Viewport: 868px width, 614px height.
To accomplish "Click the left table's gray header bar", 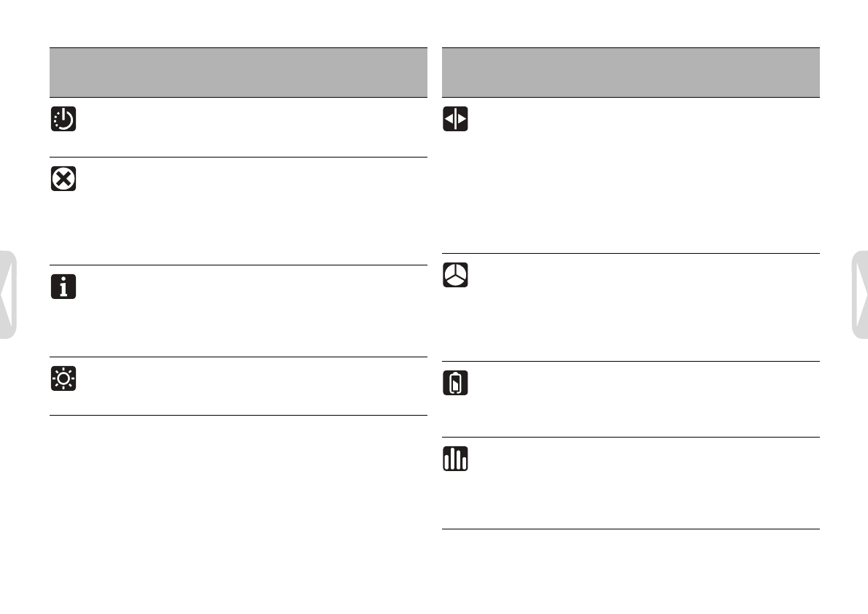I will click(239, 72).
